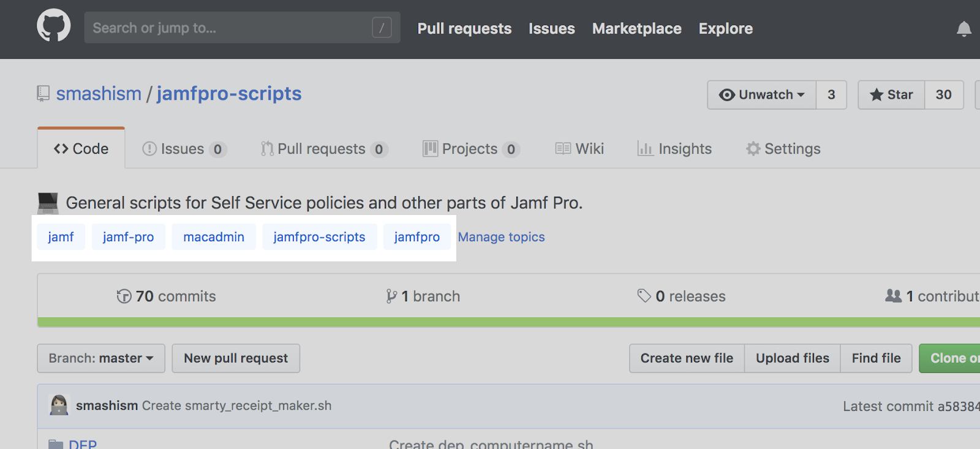Click the New pull request button

click(x=236, y=358)
